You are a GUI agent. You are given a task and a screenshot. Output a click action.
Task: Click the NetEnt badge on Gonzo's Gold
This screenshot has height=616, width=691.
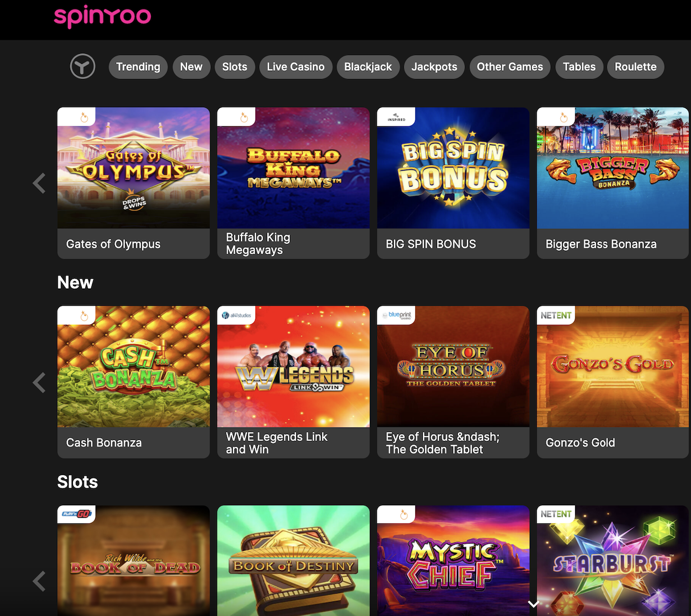click(x=556, y=315)
